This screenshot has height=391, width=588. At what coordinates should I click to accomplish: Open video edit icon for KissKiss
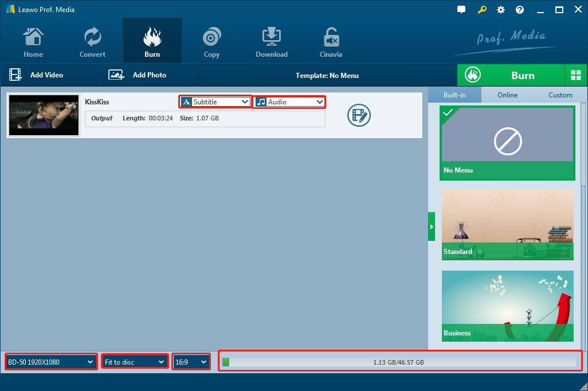[359, 115]
